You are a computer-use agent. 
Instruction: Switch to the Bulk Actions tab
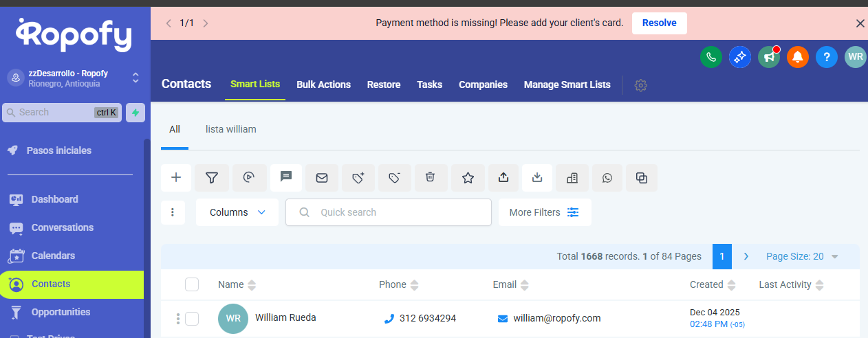click(323, 84)
